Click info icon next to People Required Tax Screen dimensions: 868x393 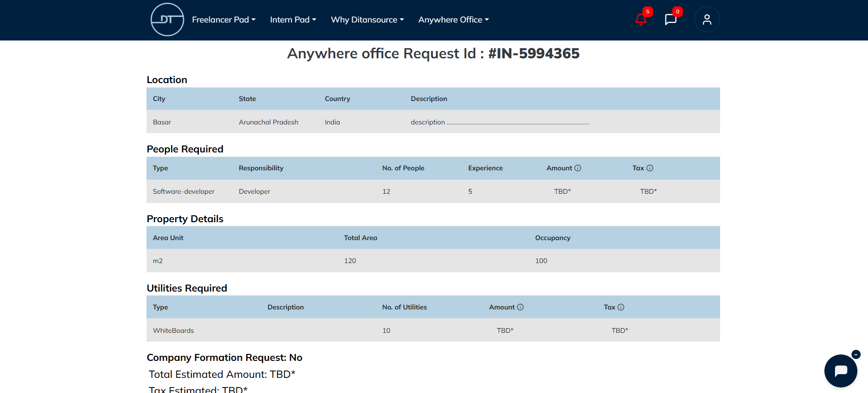[649, 168]
